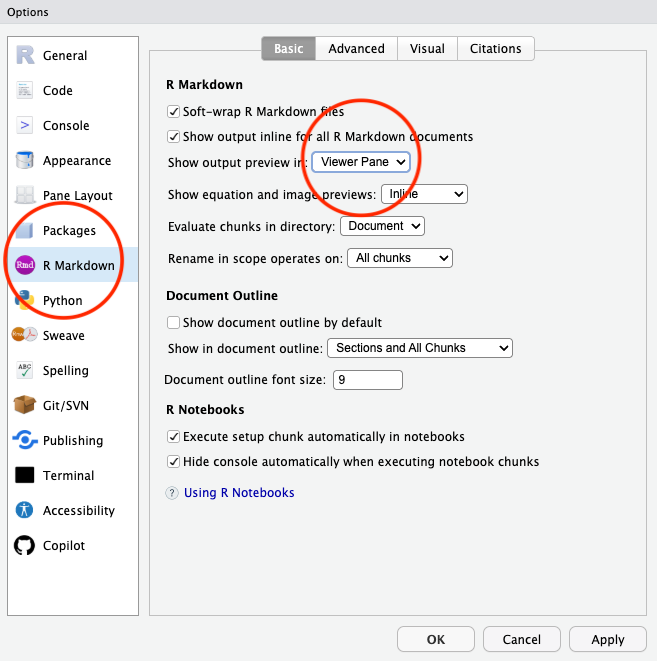This screenshot has width=657, height=661.
Task: Click help icon beside Using R Notebooks
Action: pyautogui.click(x=173, y=493)
